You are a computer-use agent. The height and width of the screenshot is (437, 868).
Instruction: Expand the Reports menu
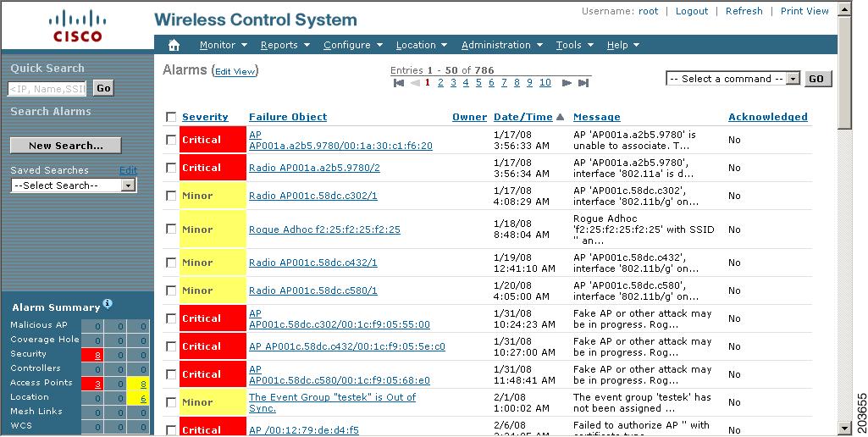tap(285, 46)
